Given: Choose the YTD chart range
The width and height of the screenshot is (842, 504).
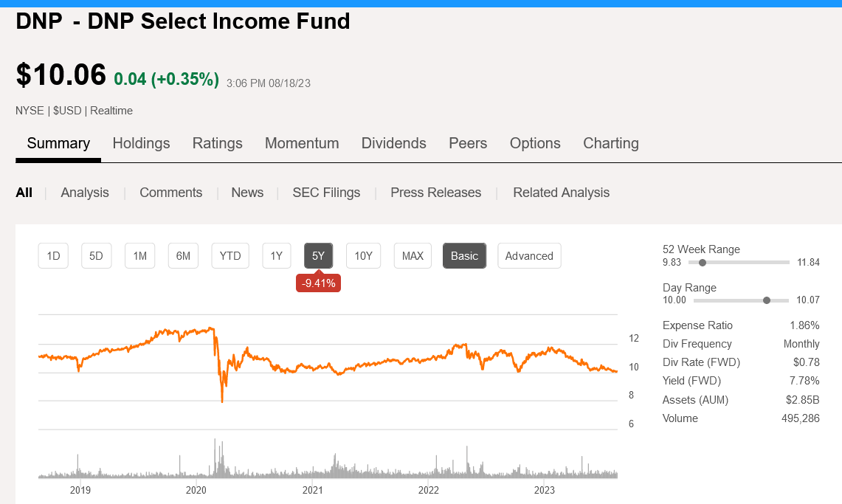Looking at the screenshot, I should point(230,256).
